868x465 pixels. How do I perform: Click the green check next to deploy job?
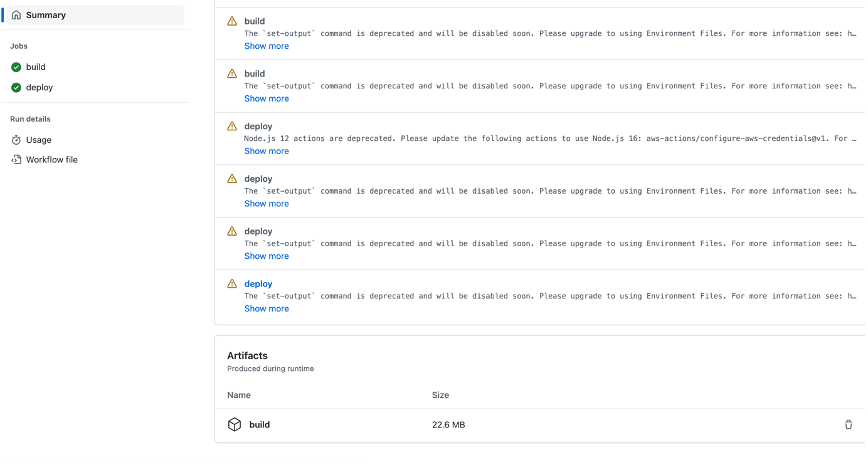[x=16, y=88]
